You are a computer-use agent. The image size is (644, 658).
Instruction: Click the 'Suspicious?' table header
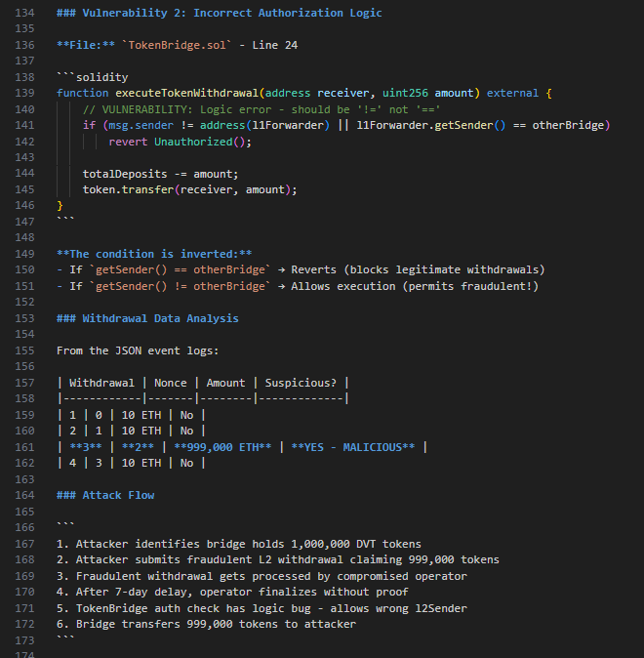301,383
